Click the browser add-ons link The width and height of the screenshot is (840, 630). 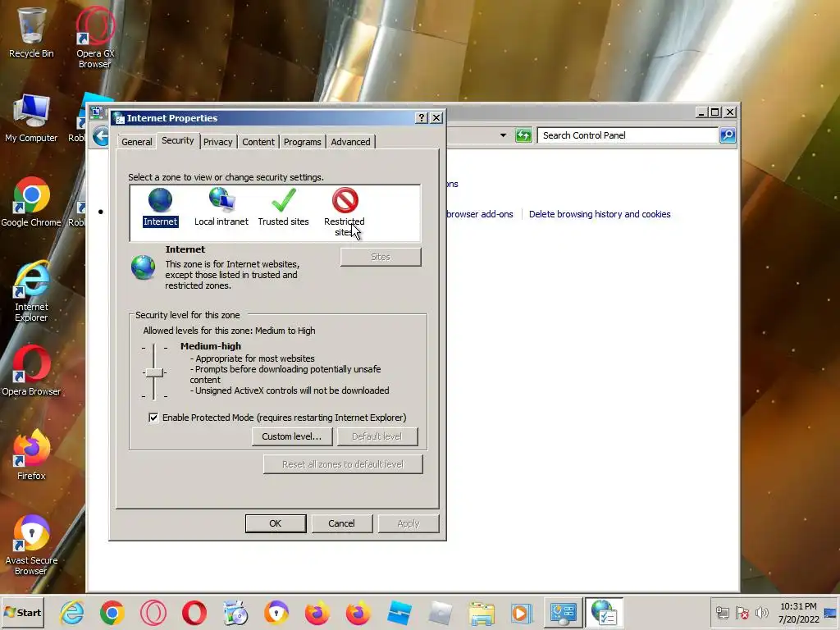tap(479, 214)
